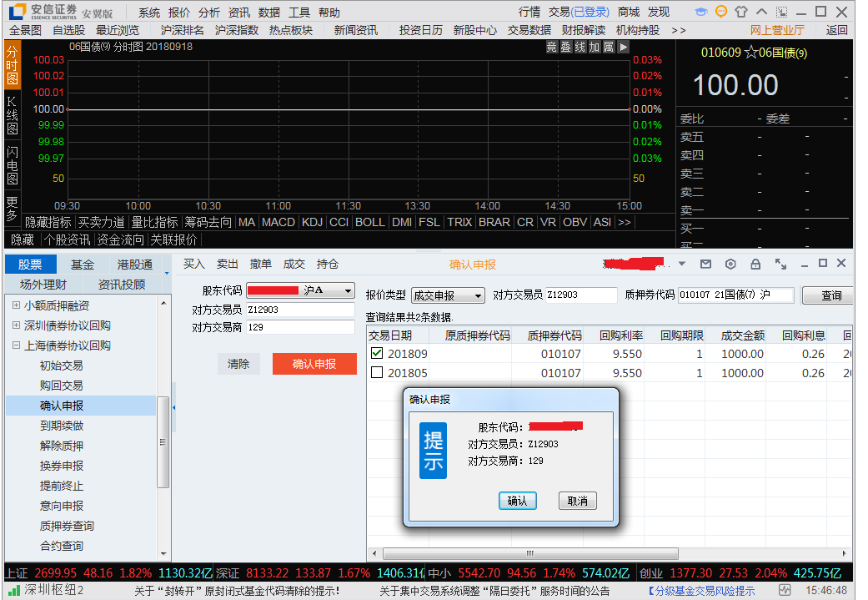Expand the 小额质押融资 tree node
This screenshot has width=868, height=600.
(x=16, y=305)
